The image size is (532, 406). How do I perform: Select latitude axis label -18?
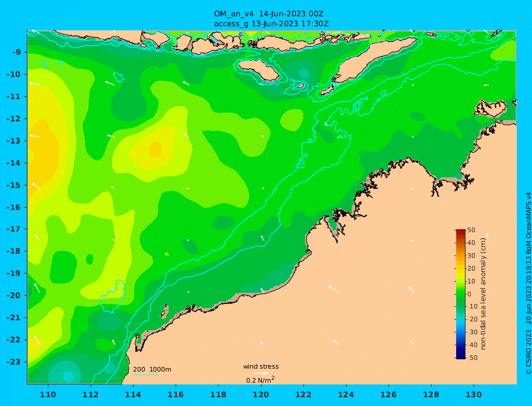14,251
